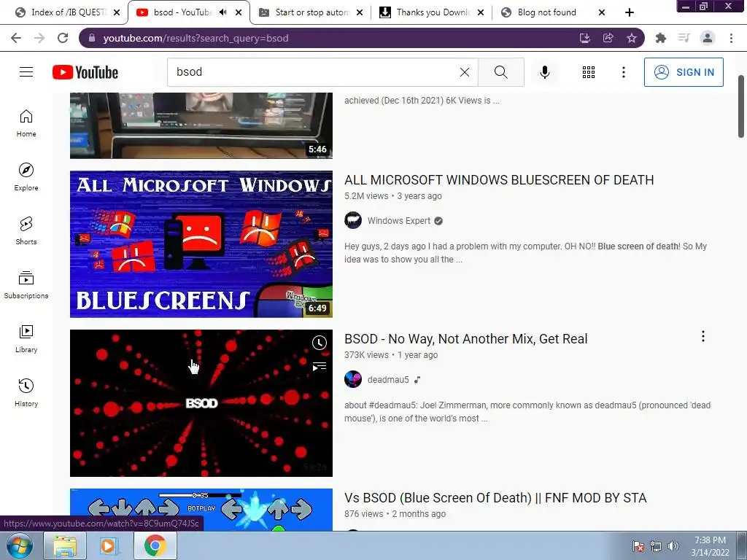Open the BSOD red dots thumbnail

pos(201,403)
